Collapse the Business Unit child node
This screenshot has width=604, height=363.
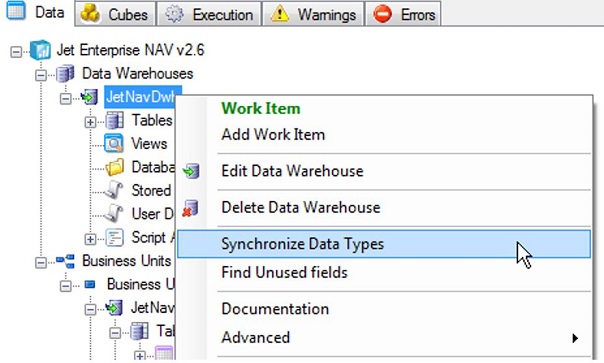coord(65,286)
